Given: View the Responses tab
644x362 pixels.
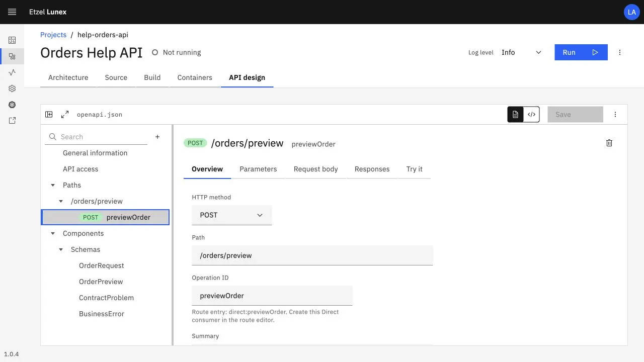Looking at the screenshot, I should [372, 169].
